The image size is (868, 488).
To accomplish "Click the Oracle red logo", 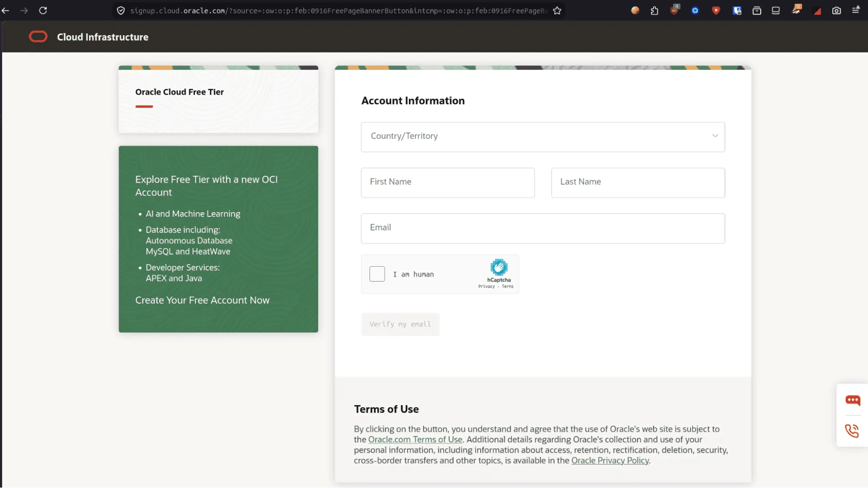I will [38, 37].
